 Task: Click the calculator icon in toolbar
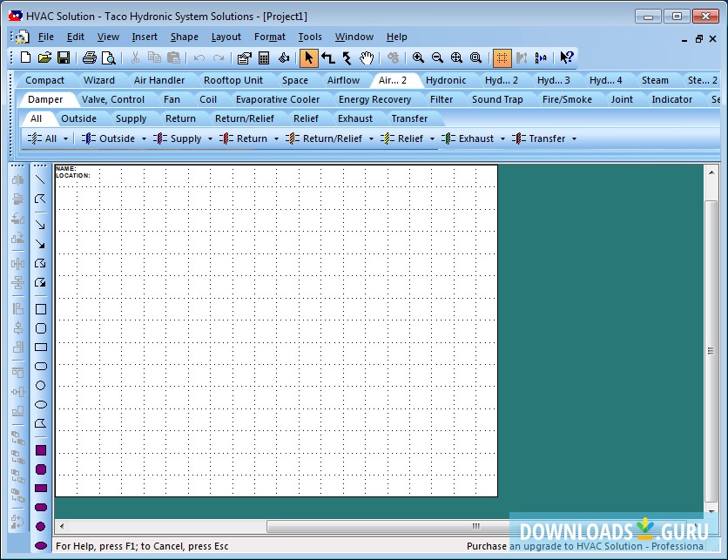pyautogui.click(x=264, y=58)
